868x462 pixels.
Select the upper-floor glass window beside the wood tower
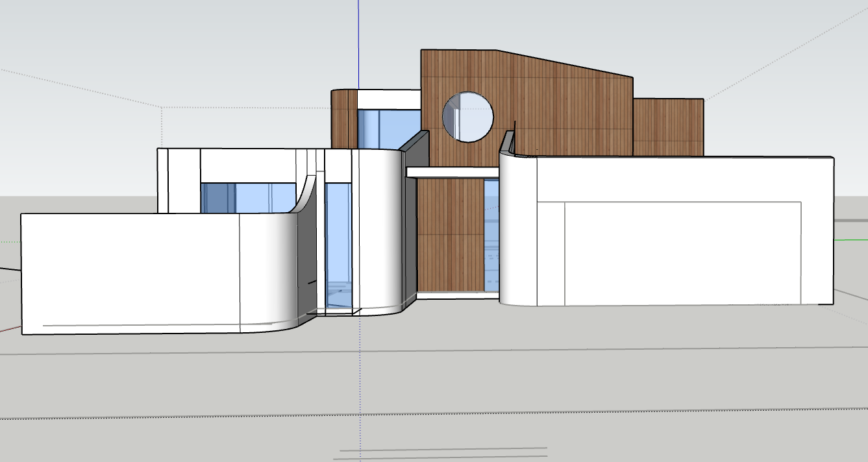388,127
